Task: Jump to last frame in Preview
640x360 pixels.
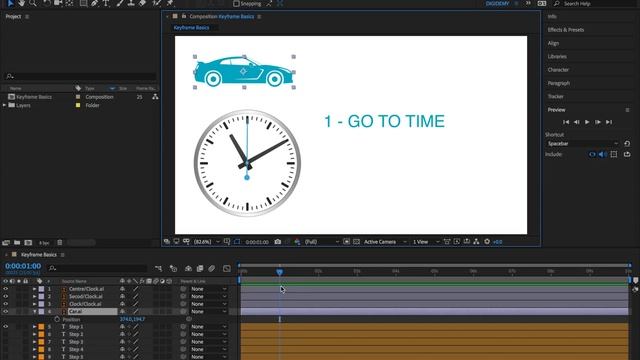Action: click(x=609, y=122)
